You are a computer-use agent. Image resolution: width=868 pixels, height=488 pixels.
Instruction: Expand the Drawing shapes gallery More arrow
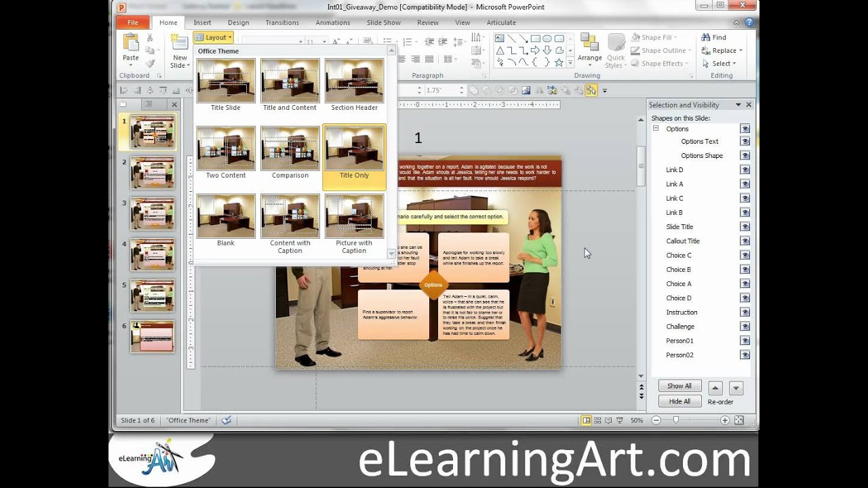[x=570, y=62]
